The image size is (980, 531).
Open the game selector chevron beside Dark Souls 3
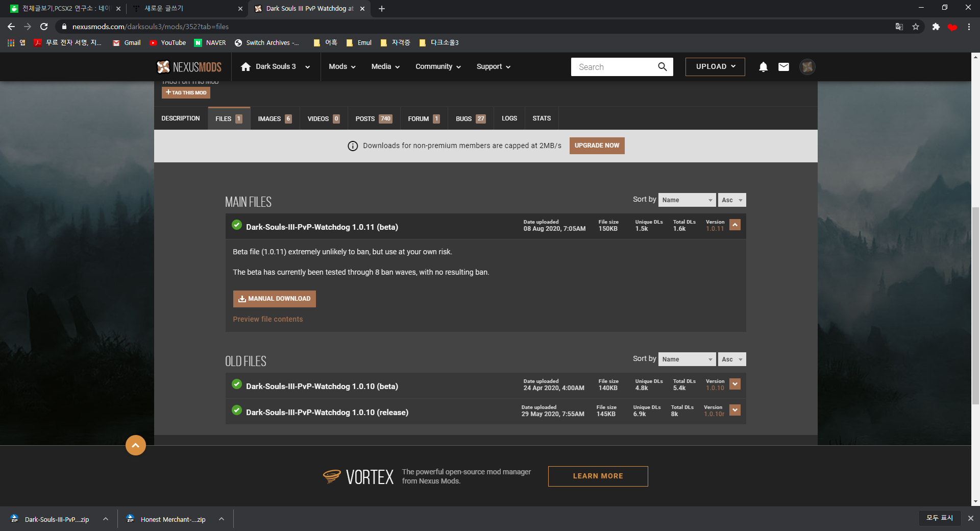coord(307,67)
